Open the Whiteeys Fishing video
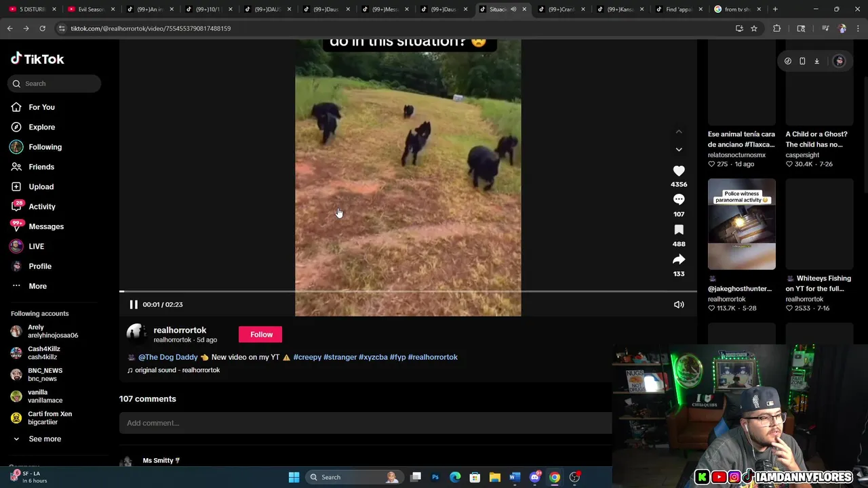This screenshot has height=488, width=868. pos(818,283)
